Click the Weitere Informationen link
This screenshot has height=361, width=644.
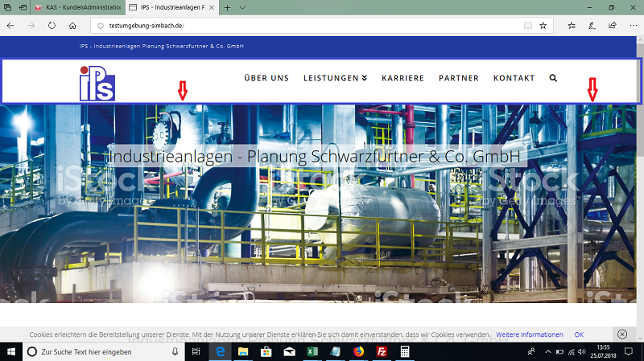coord(530,334)
